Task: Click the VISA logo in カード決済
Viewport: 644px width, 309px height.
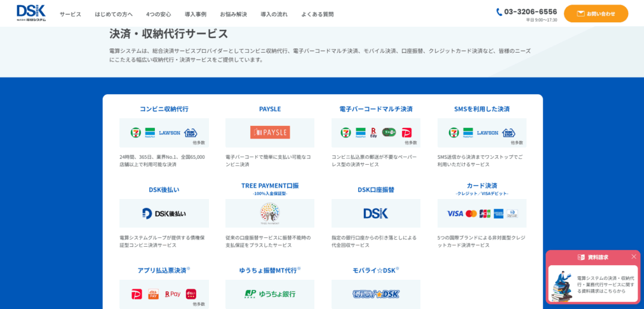Action: point(455,214)
